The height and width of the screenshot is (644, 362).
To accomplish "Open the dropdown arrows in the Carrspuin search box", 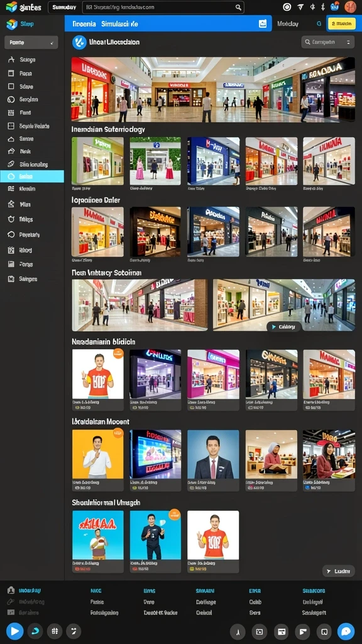I will click(x=348, y=42).
